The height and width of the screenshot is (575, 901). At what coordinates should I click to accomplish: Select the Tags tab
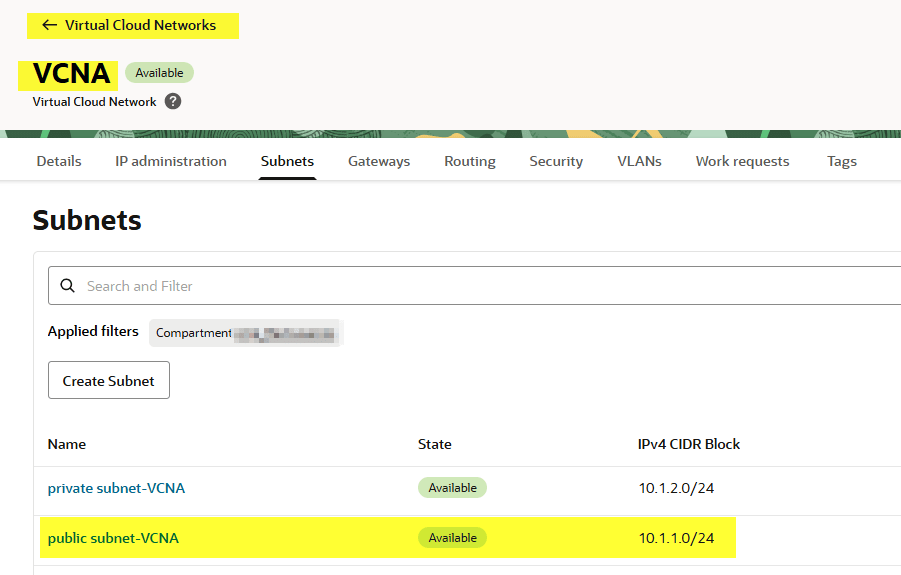[x=841, y=161]
